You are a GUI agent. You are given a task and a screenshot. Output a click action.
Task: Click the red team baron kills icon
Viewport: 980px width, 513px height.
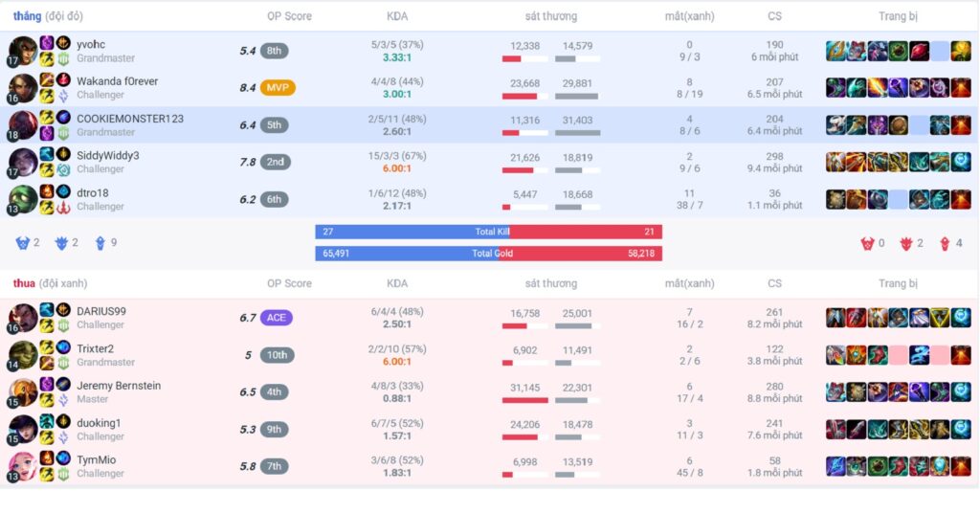coord(868,243)
